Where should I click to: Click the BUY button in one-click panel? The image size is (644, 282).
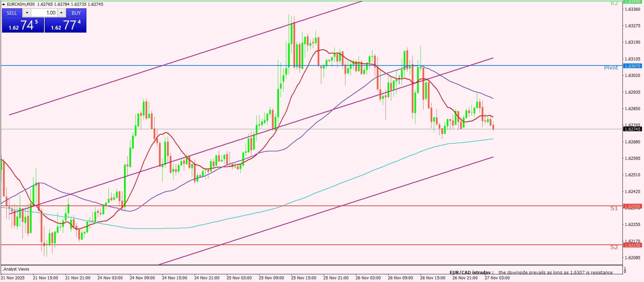tap(76, 13)
